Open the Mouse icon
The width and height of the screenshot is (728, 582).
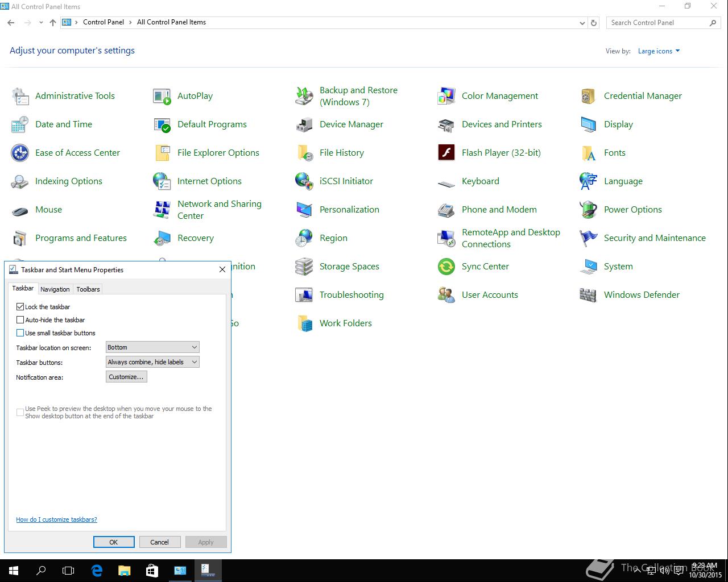(x=20, y=210)
